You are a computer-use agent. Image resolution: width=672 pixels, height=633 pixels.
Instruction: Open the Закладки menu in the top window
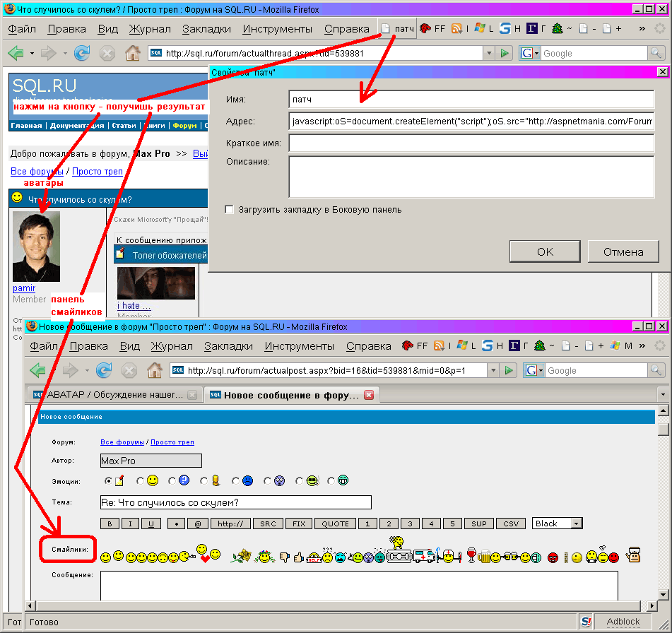(x=206, y=29)
